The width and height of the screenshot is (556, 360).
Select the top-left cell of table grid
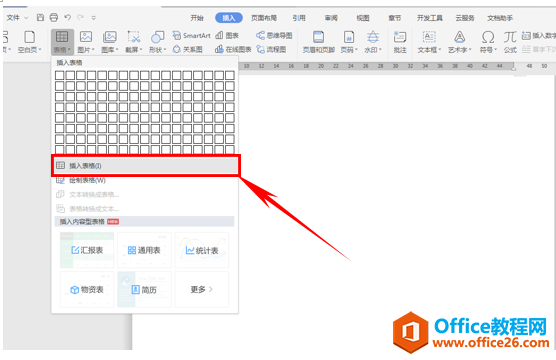tap(60, 75)
